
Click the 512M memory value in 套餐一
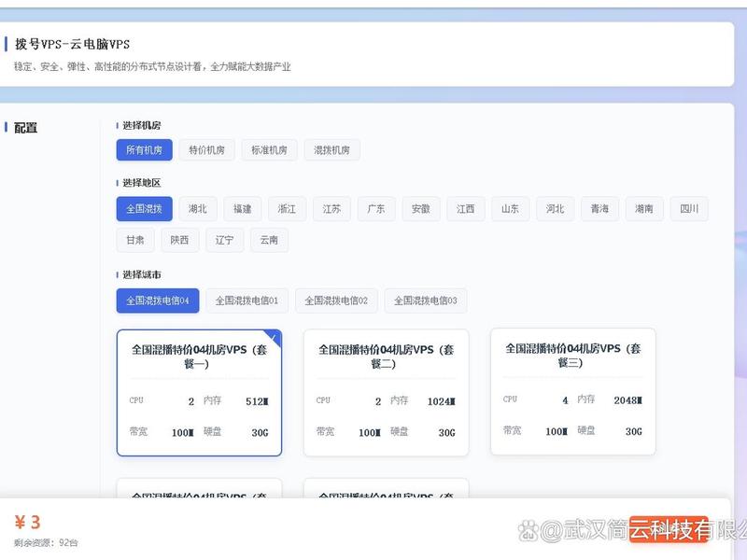(x=258, y=401)
